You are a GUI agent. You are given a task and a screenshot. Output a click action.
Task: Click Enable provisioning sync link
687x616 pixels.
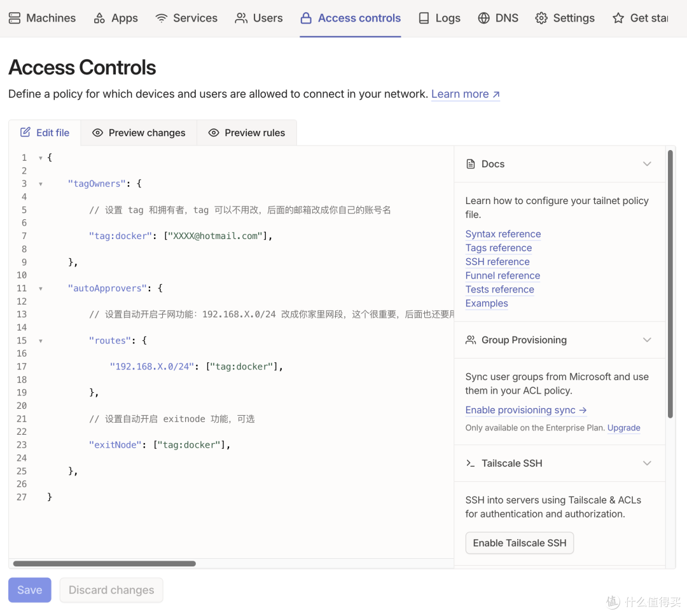(x=526, y=410)
